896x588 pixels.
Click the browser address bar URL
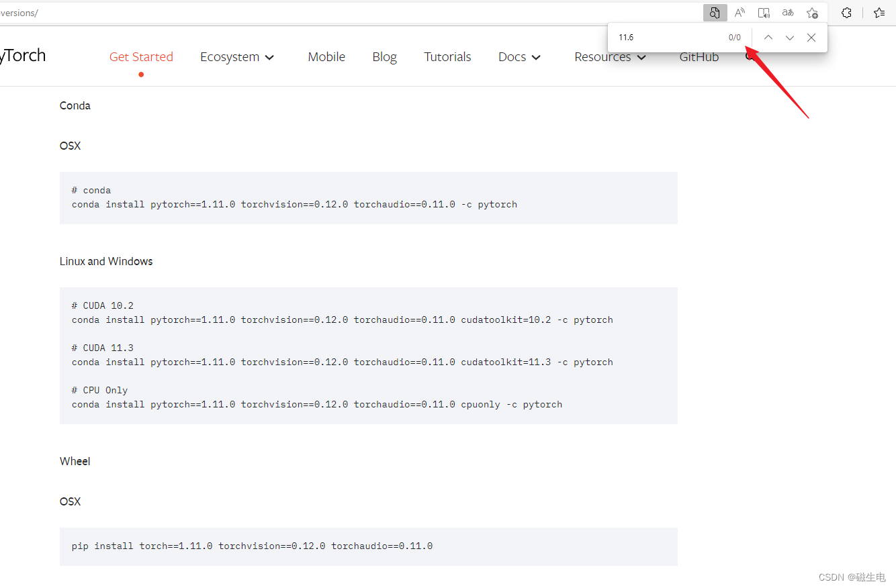tap(349, 13)
